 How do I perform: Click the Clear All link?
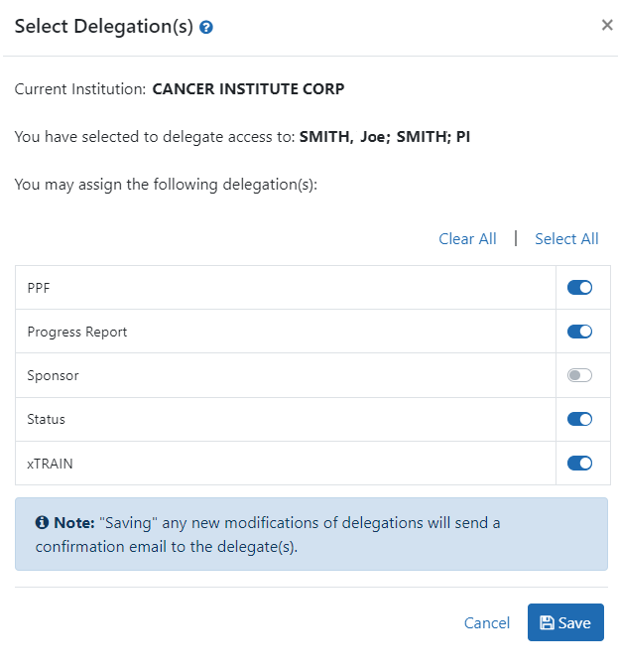coord(467,239)
